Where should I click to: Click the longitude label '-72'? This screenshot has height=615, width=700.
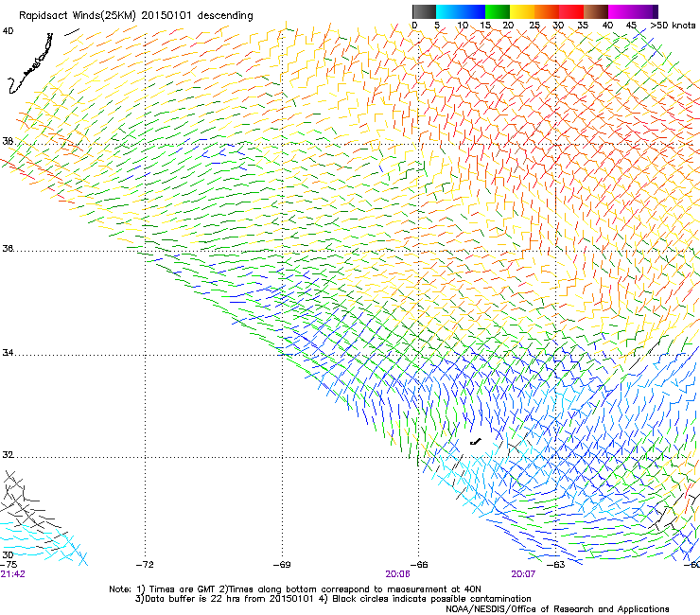click(x=145, y=565)
